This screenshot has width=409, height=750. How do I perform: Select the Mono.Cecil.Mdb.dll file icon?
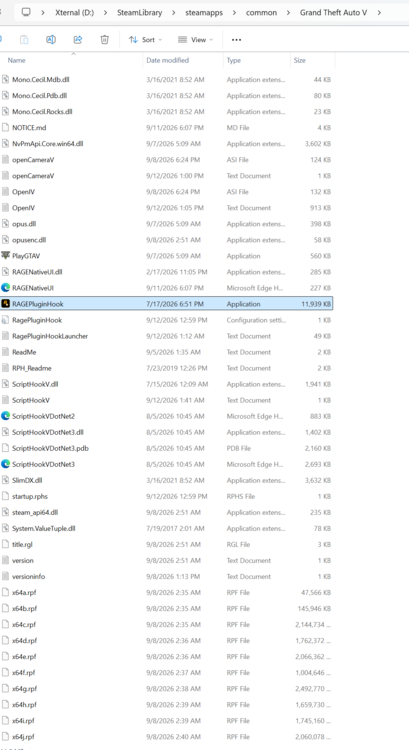click(6, 79)
